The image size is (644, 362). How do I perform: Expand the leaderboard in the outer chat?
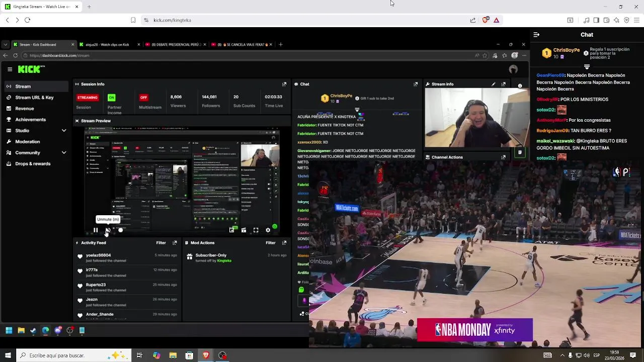pyautogui.click(x=587, y=66)
